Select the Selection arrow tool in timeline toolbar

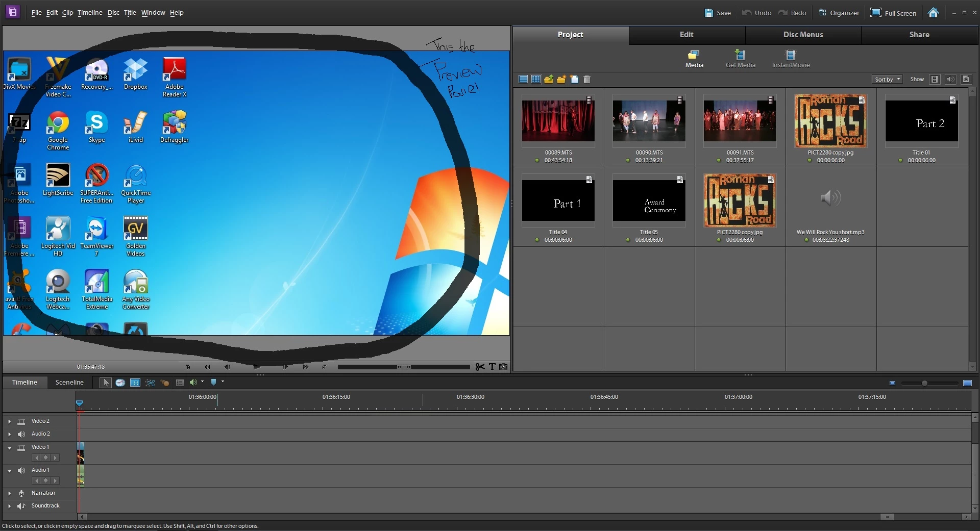click(106, 383)
